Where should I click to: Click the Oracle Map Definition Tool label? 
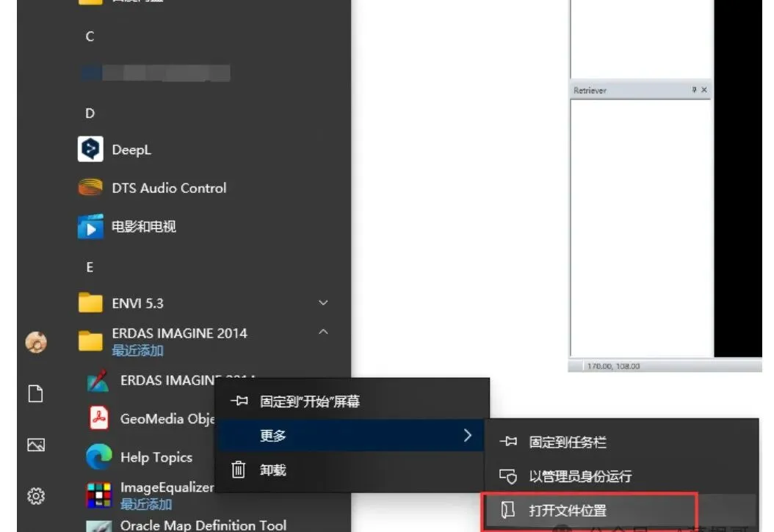203,525
